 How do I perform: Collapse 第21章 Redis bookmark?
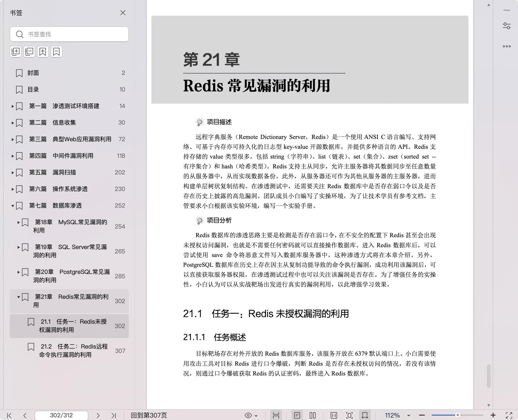[18, 297]
